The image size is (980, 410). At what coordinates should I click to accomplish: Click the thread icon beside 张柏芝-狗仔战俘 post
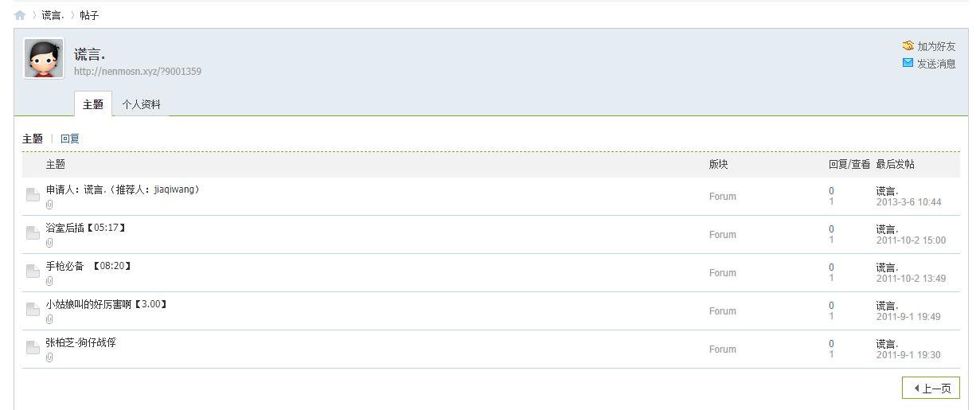coord(33,348)
